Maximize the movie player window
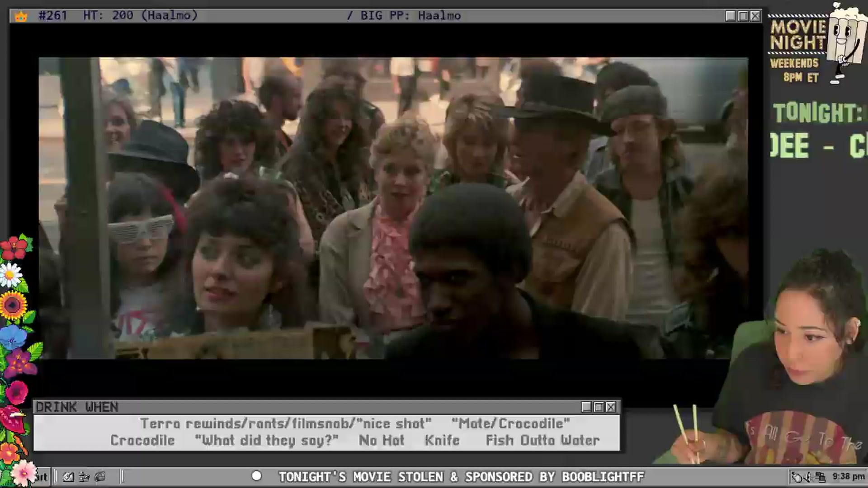Screen dimensions: 868x488 click(x=743, y=16)
